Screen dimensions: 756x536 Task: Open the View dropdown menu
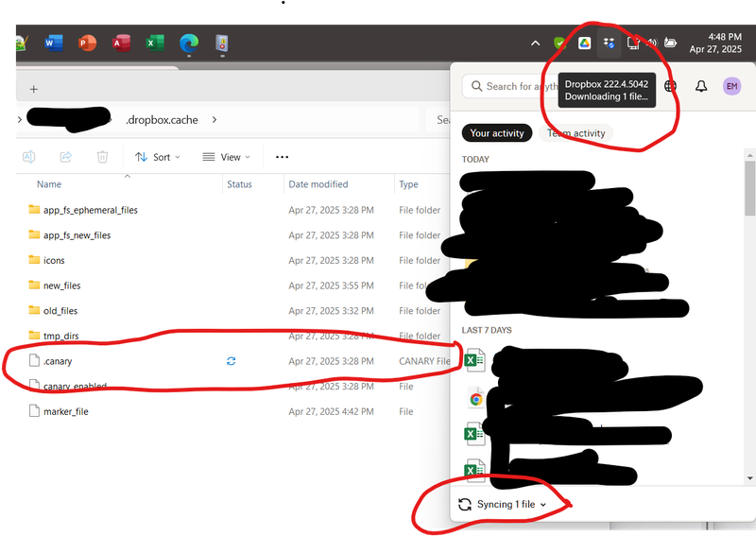227,157
